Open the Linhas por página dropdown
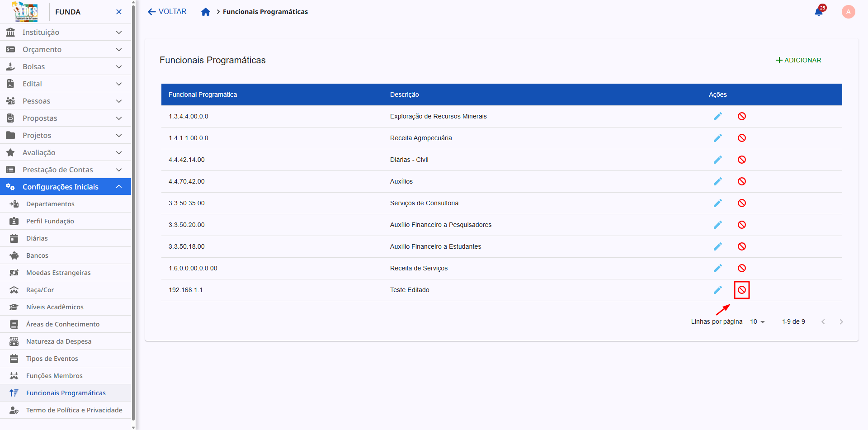 tap(758, 321)
